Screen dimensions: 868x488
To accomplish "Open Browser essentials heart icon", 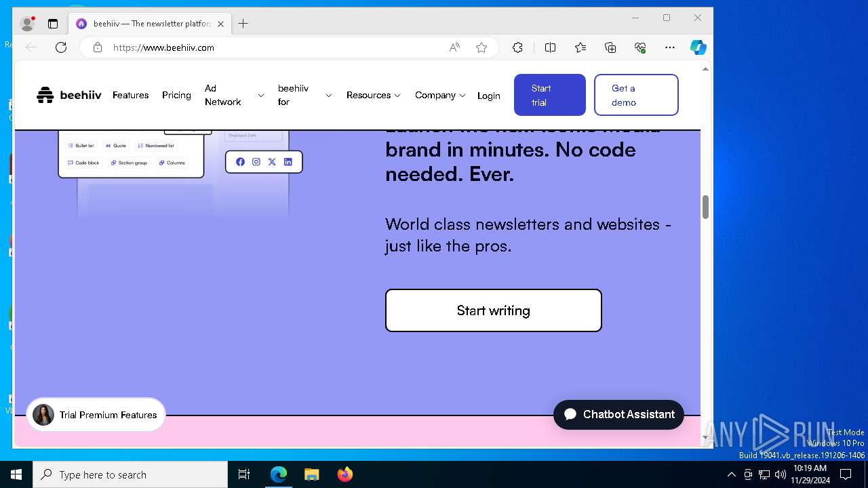I will (x=640, y=47).
